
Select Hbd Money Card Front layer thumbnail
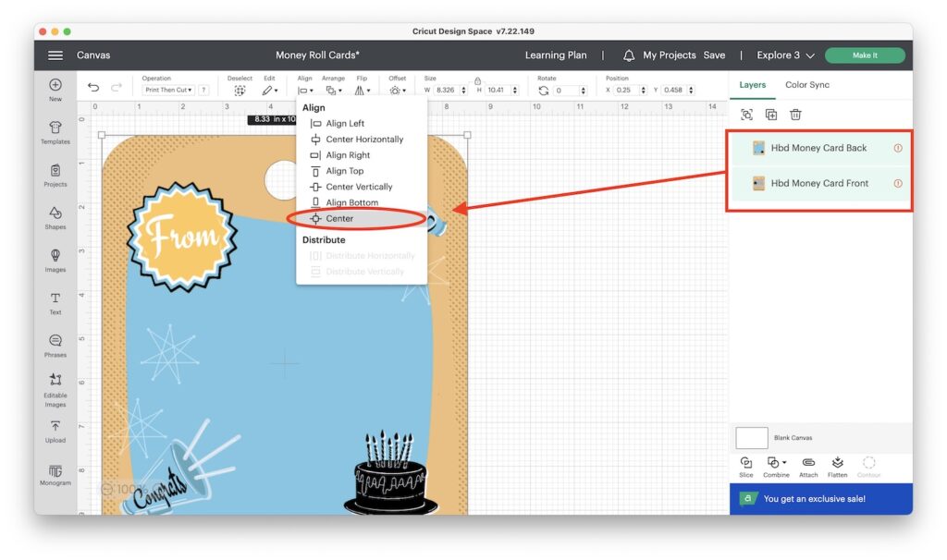click(x=758, y=184)
